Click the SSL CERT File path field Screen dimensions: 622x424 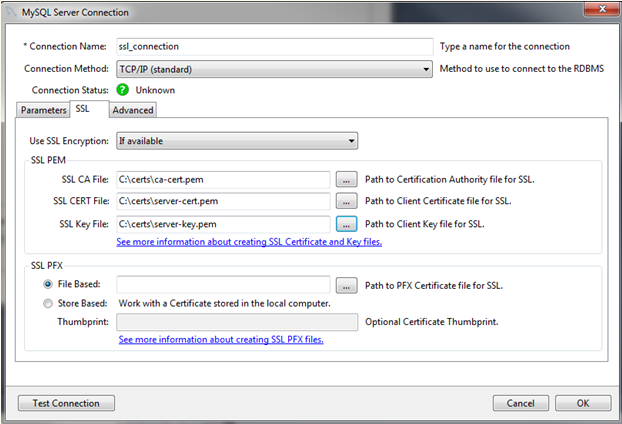223,201
